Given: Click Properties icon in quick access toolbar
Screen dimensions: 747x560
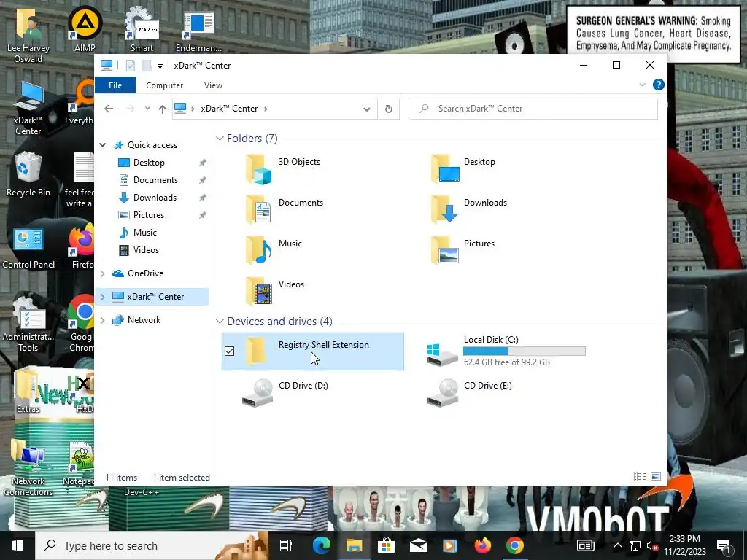Looking at the screenshot, I should pyautogui.click(x=130, y=66).
